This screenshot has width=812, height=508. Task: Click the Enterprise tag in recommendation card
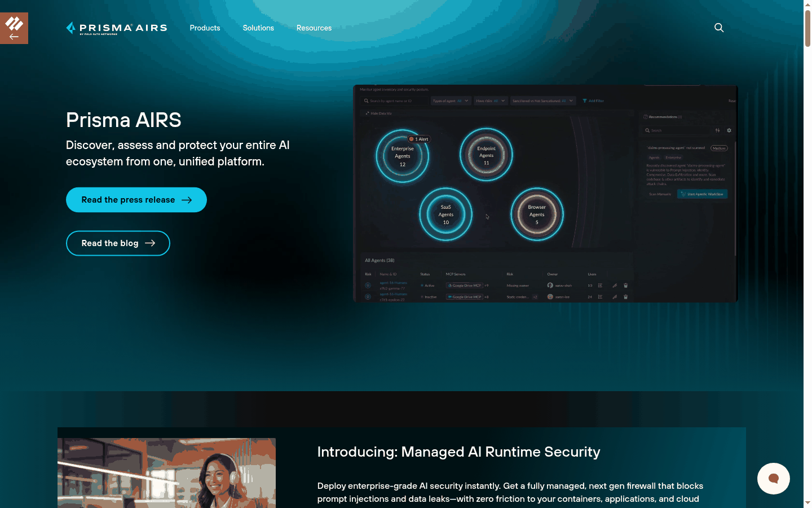pos(673,157)
